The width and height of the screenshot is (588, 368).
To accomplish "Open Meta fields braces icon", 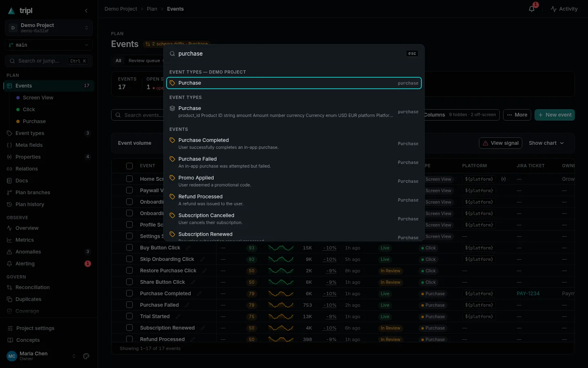I will pos(9,145).
